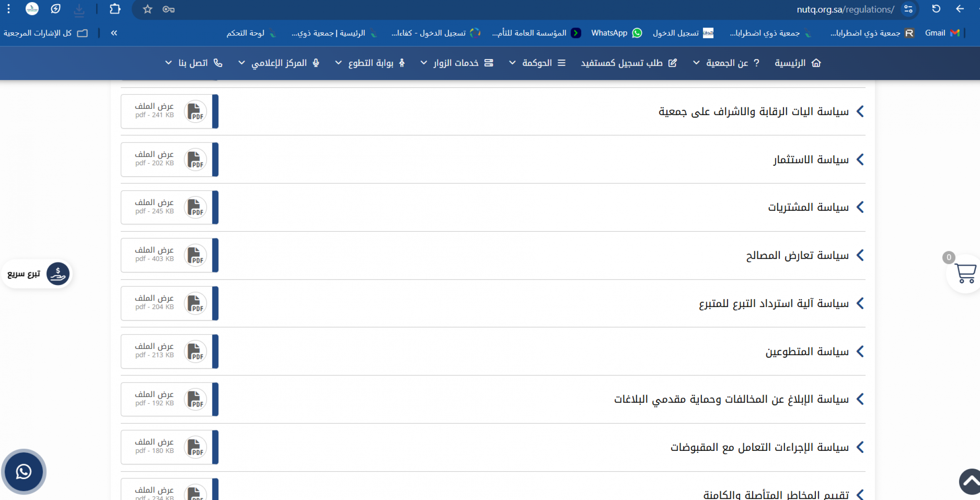Open browser extensions puzzle icon
Screen dimensions: 980x500
[x=115, y=9]
